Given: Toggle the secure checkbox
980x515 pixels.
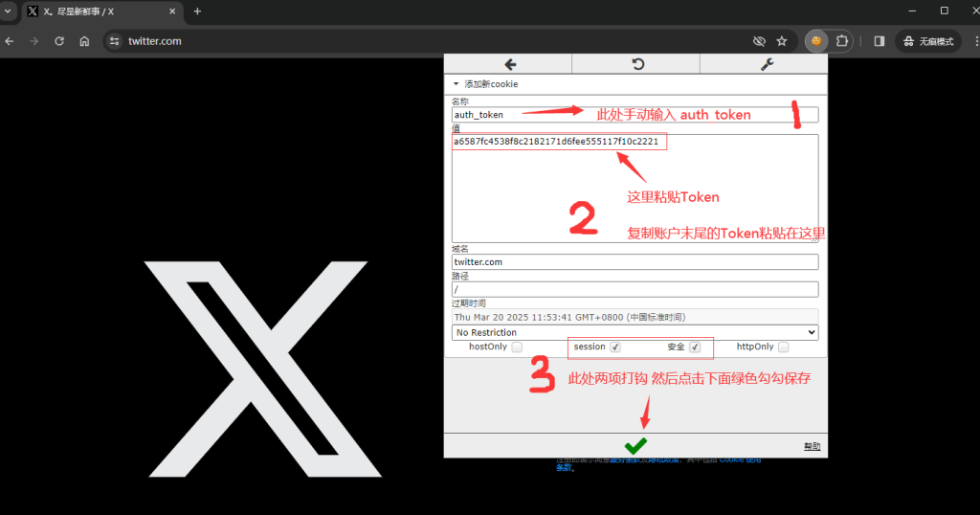Looking at the screenshot, I should pyautogui.click(x=695, y=347).
